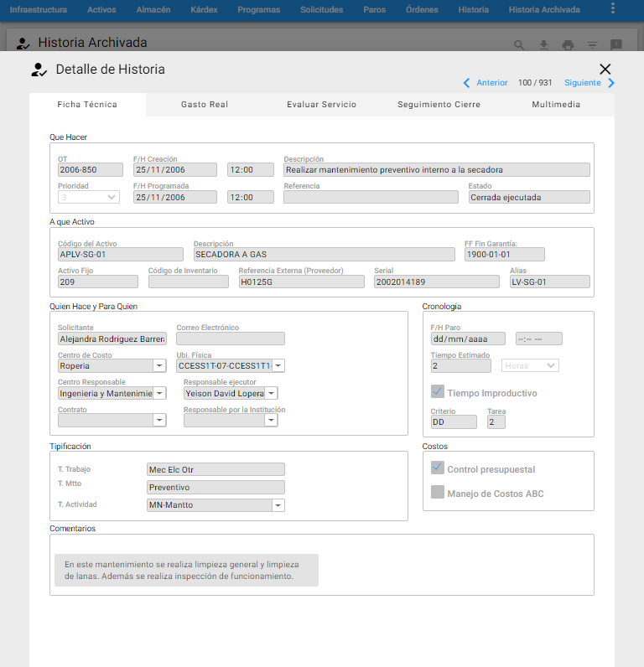Image resolution: width=644 pixels, height=667 pixels.
Task: Click the record counter 100 / 931
Action: click(535, 83)
